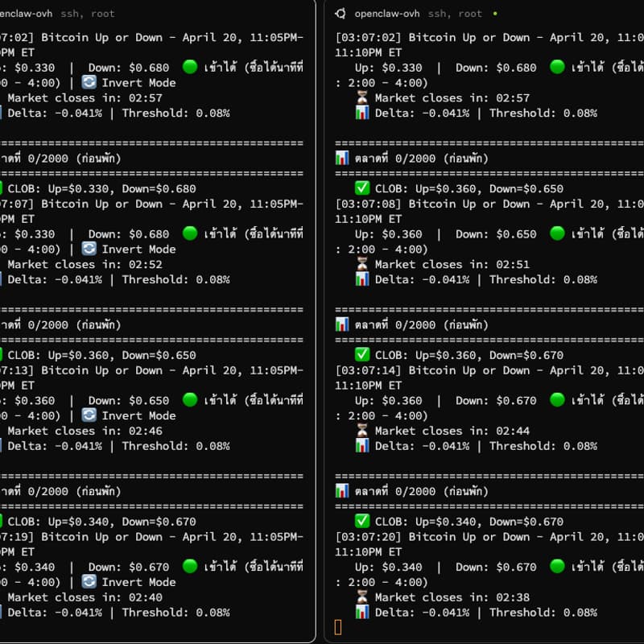
Task: Click hourglass icon beside "Market closes in: 02:38"
Action: [362, 597]
